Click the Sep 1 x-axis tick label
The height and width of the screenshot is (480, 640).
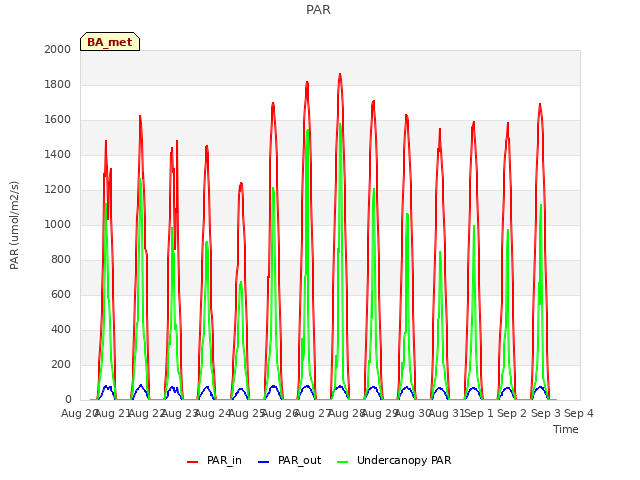(479, 413)
